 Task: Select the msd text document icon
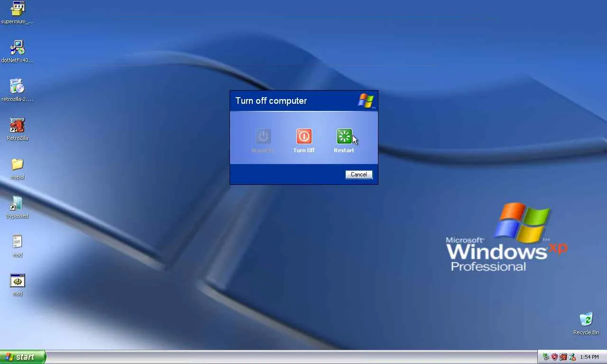[x=18, y=242]
